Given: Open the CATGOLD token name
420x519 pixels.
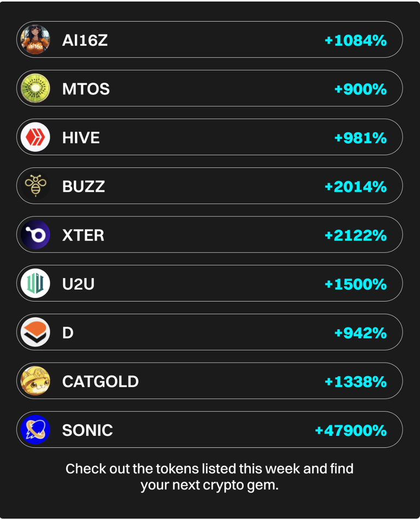Looking at the screenshot, I should [101, 382].
